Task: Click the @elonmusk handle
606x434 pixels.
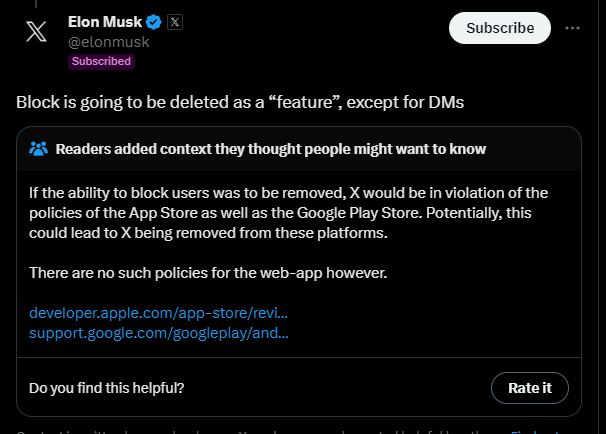Action: coord(107,42)
